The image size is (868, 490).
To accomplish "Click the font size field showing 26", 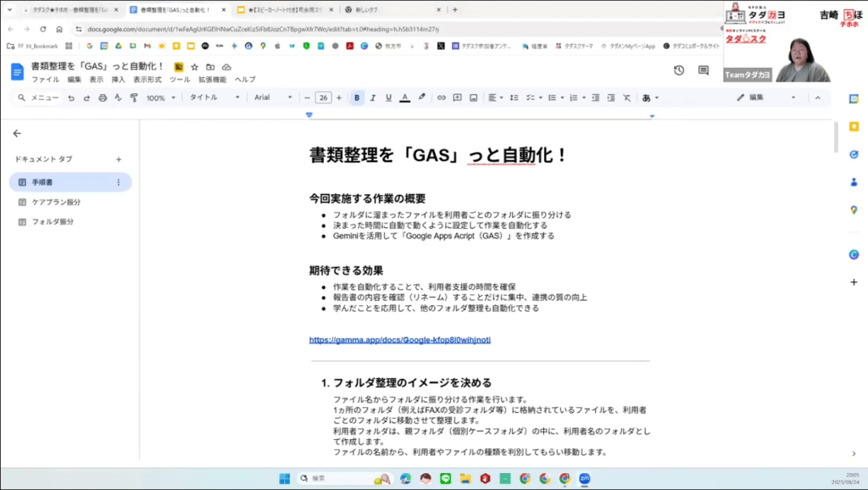I will [x=323, y=98].
